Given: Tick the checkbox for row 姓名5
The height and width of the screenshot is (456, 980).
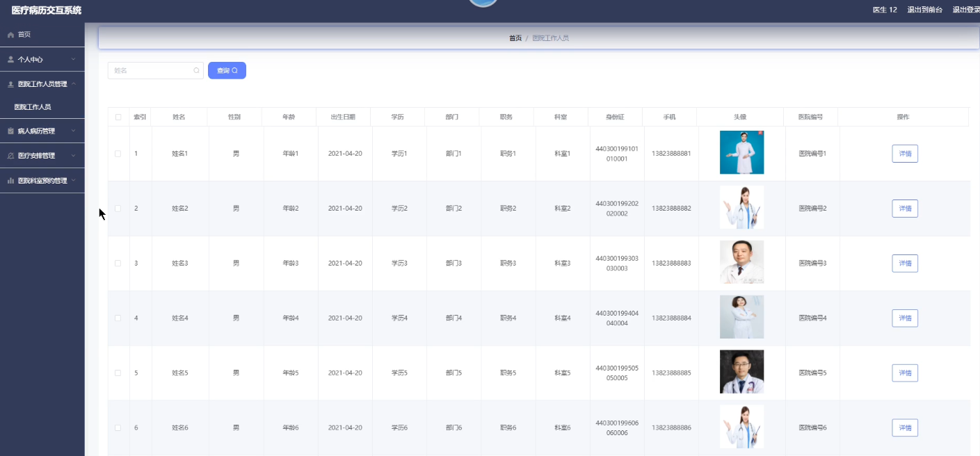Looking at the screenshot, I should pyautogui.click(x=118, y=373).
